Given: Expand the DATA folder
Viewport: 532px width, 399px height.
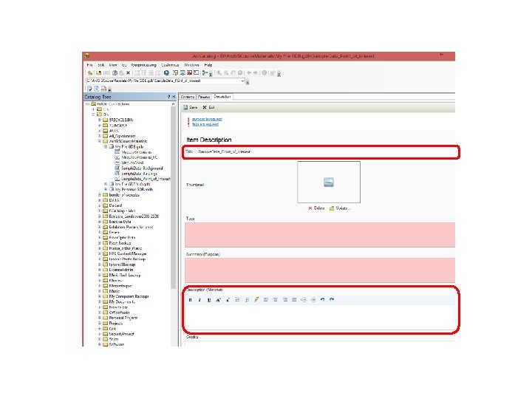Looking at the screenshot, I should pos(100,200).
